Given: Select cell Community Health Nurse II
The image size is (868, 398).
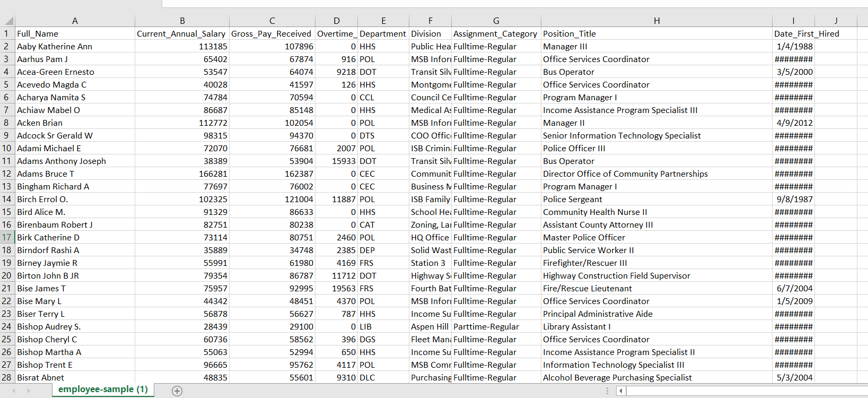Looking at the screenshot, I should [656, 212].
